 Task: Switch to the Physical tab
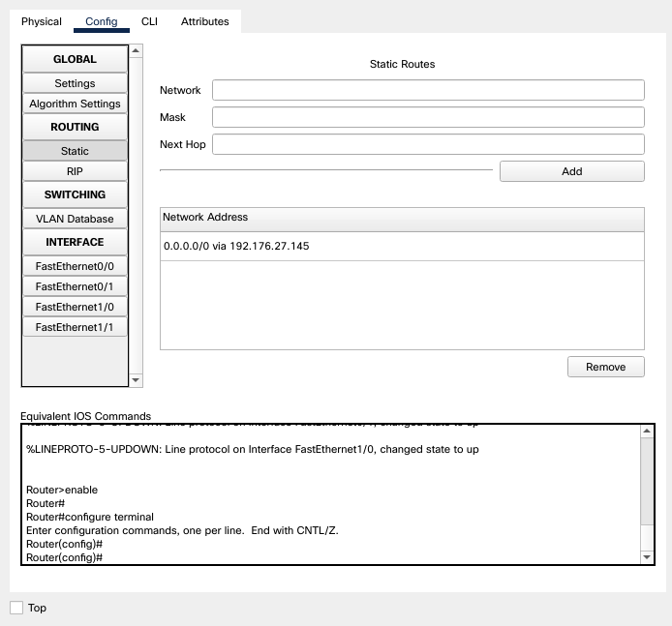coord(42,21)
